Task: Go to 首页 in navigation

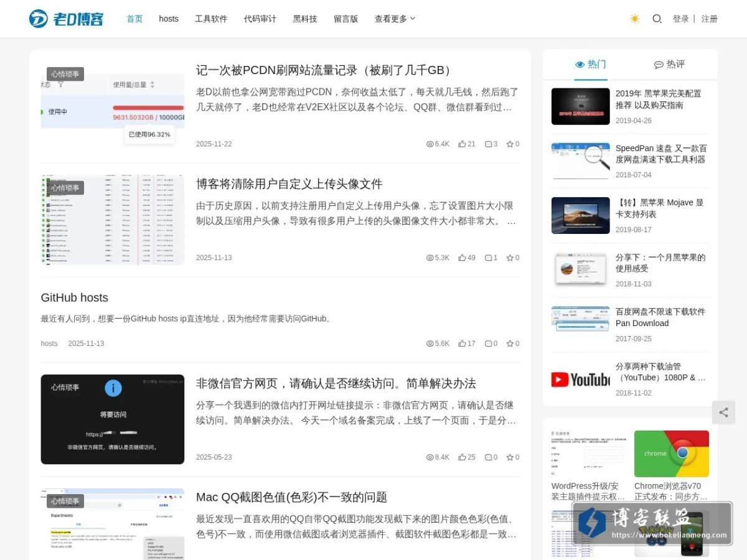Action: (x=134, y=19)
